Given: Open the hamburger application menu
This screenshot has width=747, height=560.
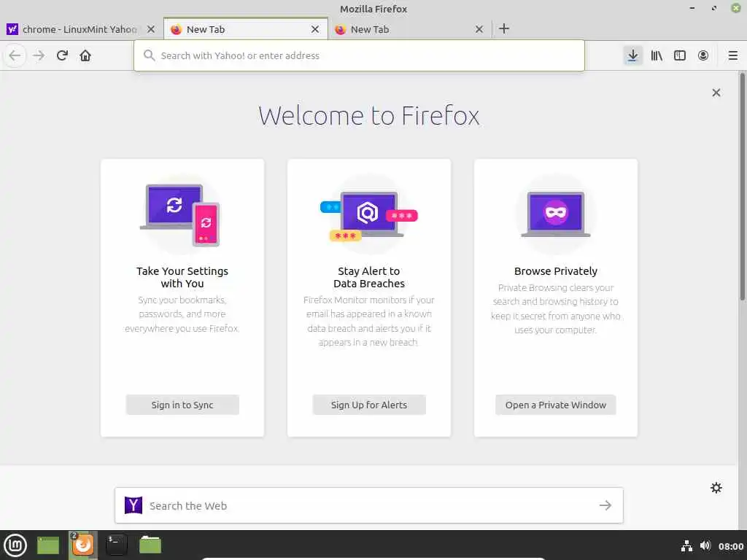Looking at the screenshot, I should tap(732, 55).
